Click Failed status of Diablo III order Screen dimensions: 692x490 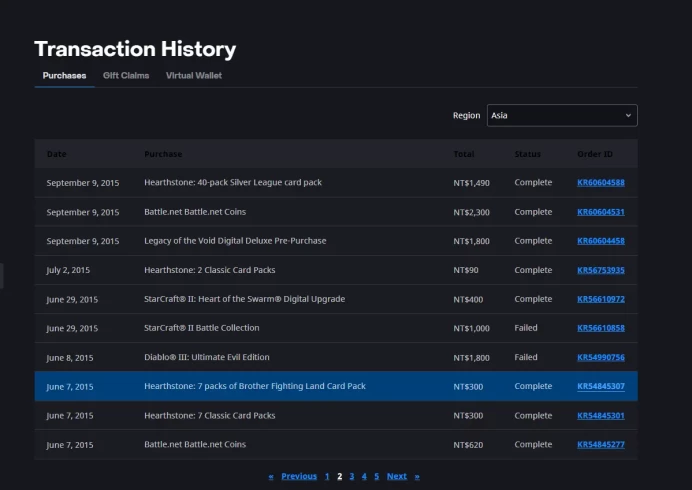click(526, 357)
